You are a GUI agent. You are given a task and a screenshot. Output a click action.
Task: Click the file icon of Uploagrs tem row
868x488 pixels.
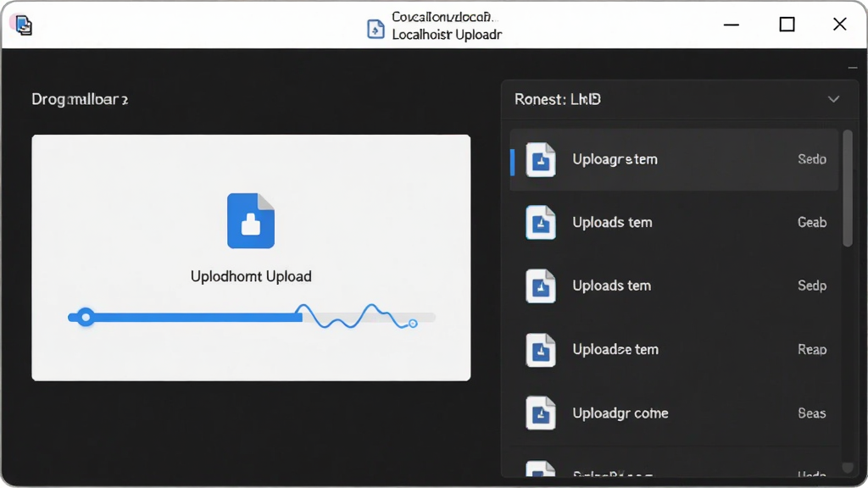pos(540,159)
